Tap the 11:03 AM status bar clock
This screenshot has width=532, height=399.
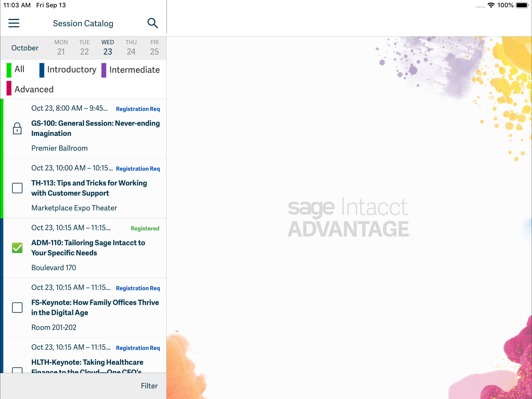(x=17, y=5)
